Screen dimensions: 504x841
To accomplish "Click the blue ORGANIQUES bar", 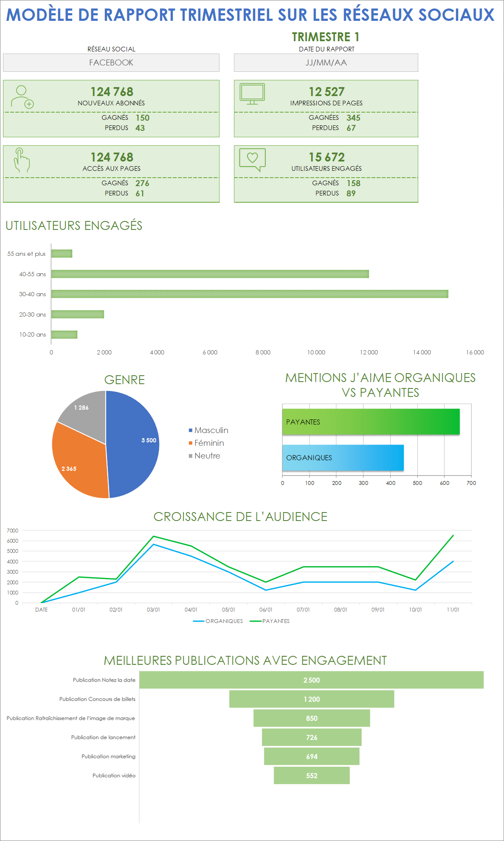I will pos(343,458).
